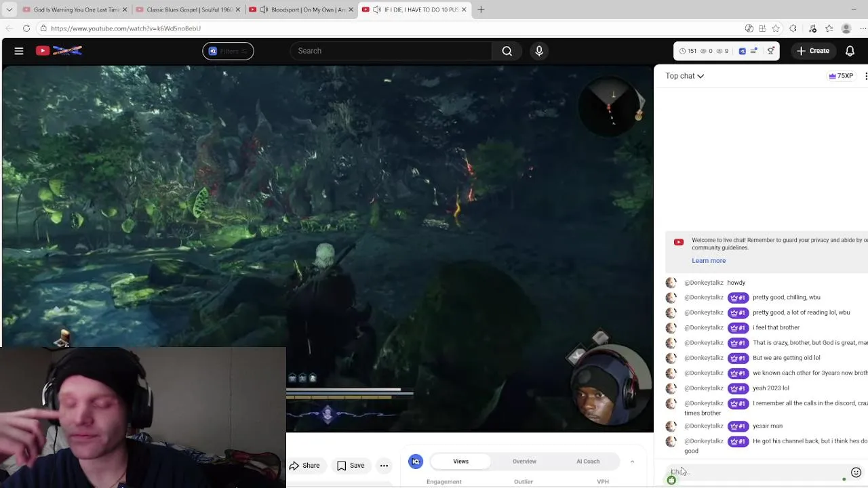Start voice search with microphone icon
This screenshot has width=868, height=488.
tap(539, 51)
